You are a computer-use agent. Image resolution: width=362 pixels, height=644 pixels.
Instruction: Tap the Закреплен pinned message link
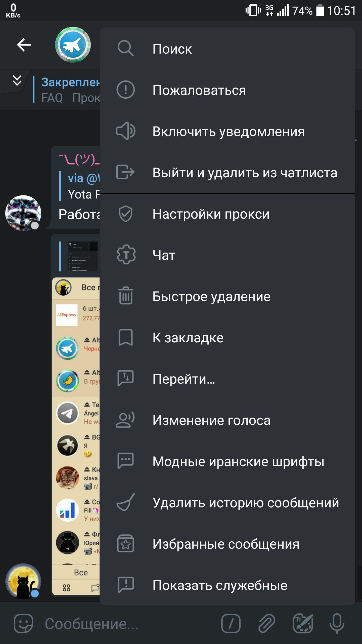[70, 82]
